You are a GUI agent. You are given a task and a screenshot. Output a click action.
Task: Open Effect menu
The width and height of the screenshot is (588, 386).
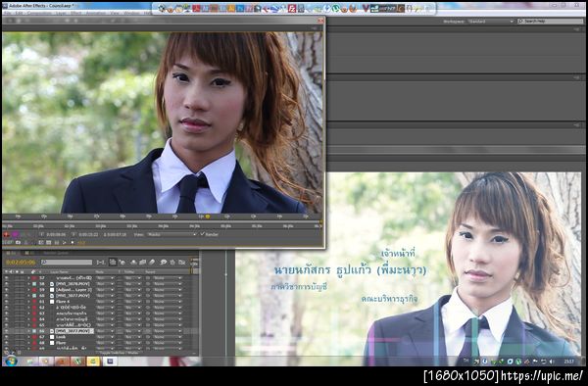click(75, 13)
